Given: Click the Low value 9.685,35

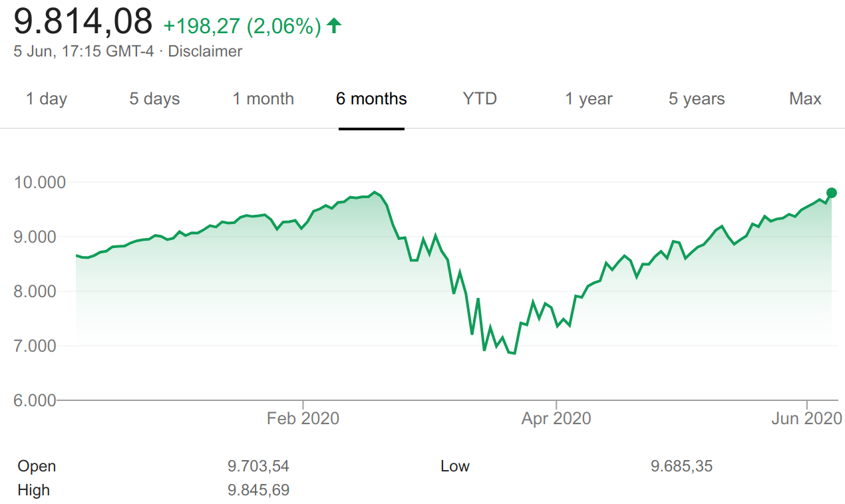Looking at the screenshot, I should (x=681, y=466).
